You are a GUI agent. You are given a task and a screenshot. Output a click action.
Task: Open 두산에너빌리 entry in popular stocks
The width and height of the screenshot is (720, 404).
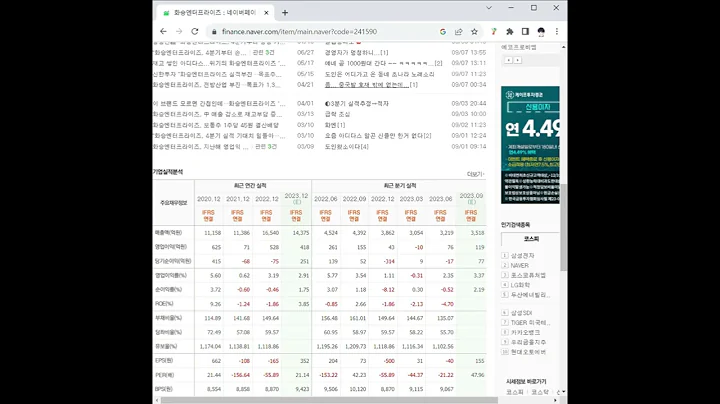coord(530,295)
